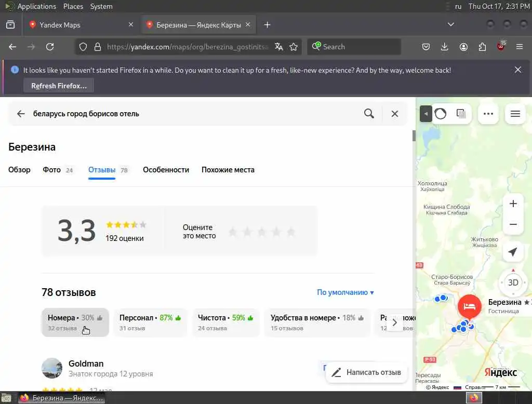Filter reviews by Номера topic

(75, 322)
